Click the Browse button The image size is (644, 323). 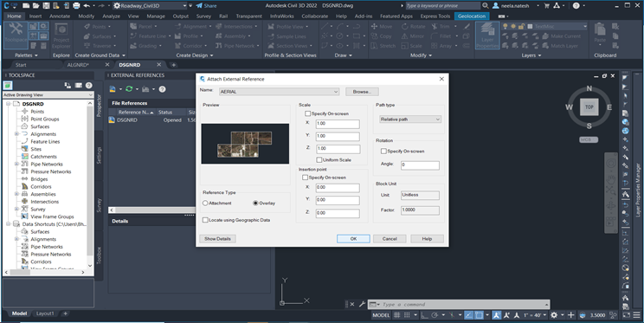[x=362, y=92]
